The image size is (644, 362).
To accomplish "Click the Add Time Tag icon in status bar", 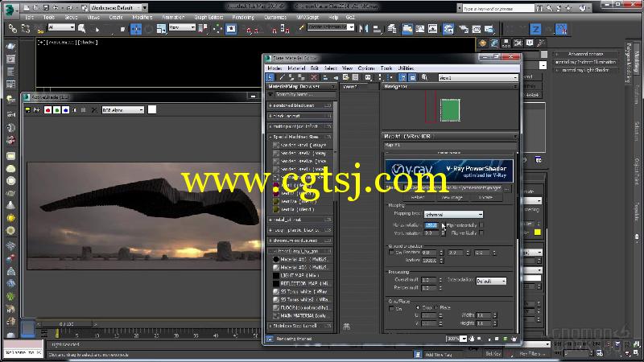I will point(417,354).
